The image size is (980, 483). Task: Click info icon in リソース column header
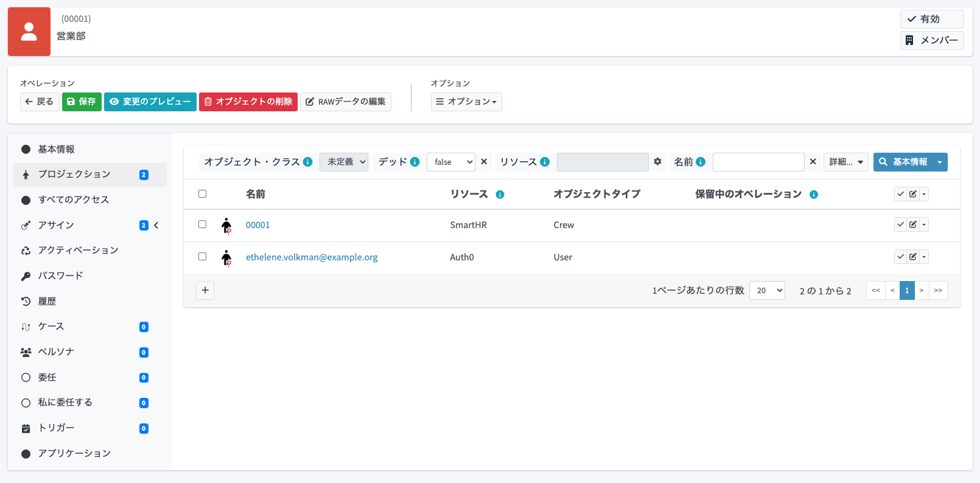(500, 195)
